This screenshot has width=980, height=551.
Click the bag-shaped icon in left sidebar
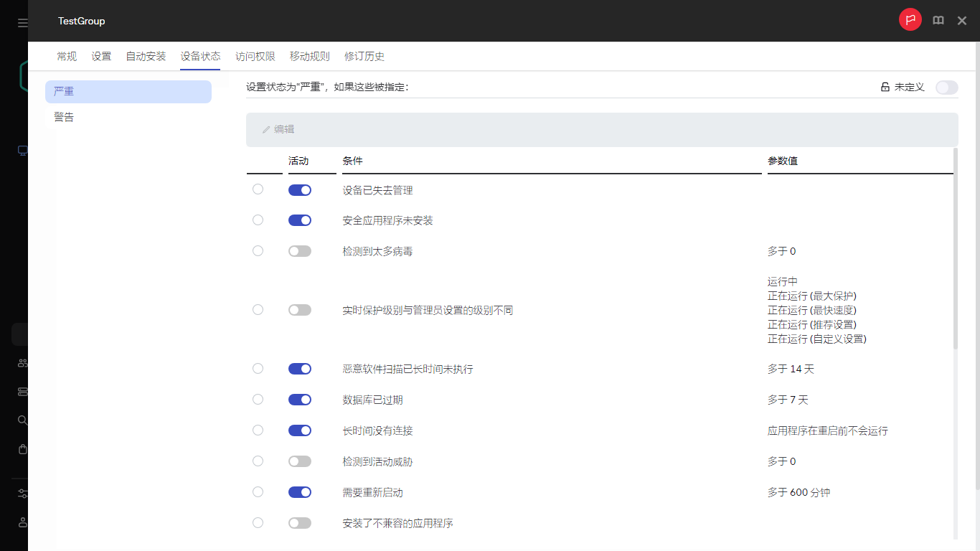(22, 449)
